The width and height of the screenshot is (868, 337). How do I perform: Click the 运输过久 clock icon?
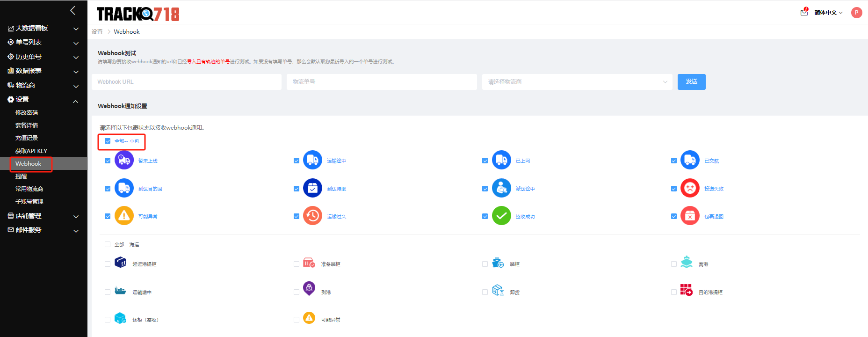pos(312,216)
